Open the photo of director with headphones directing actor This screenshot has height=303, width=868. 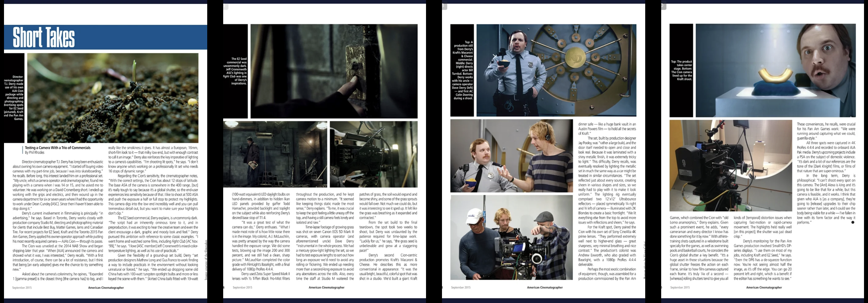[x=512, y=156]
